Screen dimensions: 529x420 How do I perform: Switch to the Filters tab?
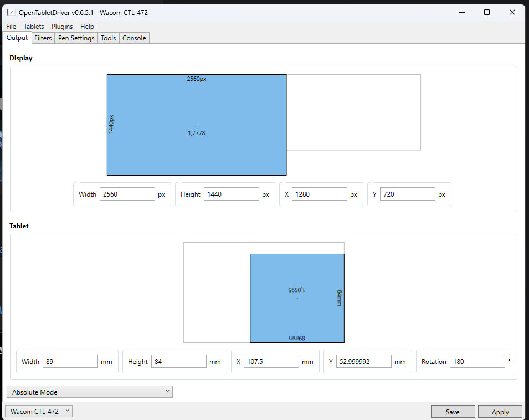[x=43, y=38]
